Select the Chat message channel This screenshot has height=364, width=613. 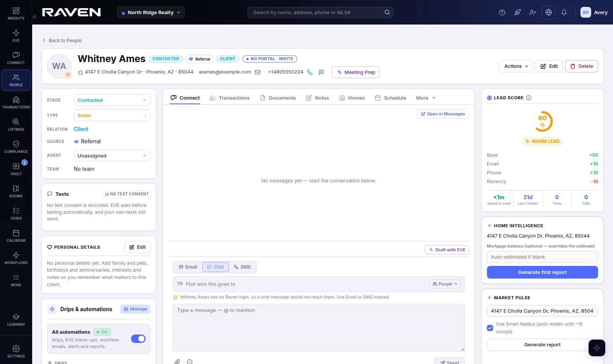coord(216,267)
